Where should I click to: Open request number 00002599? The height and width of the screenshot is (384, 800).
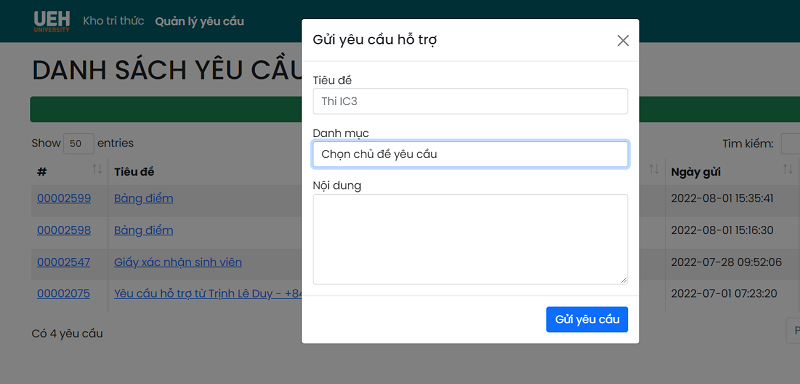64,198
